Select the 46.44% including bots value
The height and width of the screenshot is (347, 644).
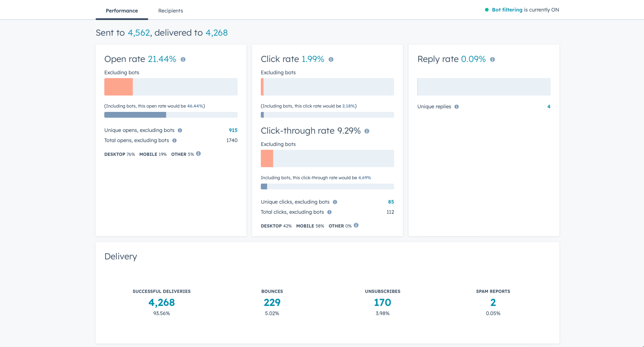[195, 106]
